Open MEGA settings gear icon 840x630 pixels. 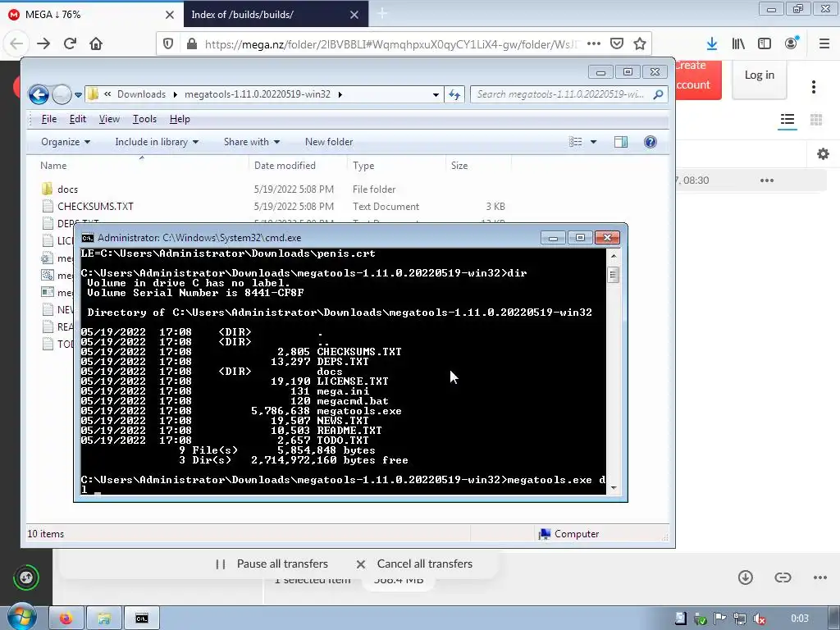pyautogui.click(x=824, y=154)
